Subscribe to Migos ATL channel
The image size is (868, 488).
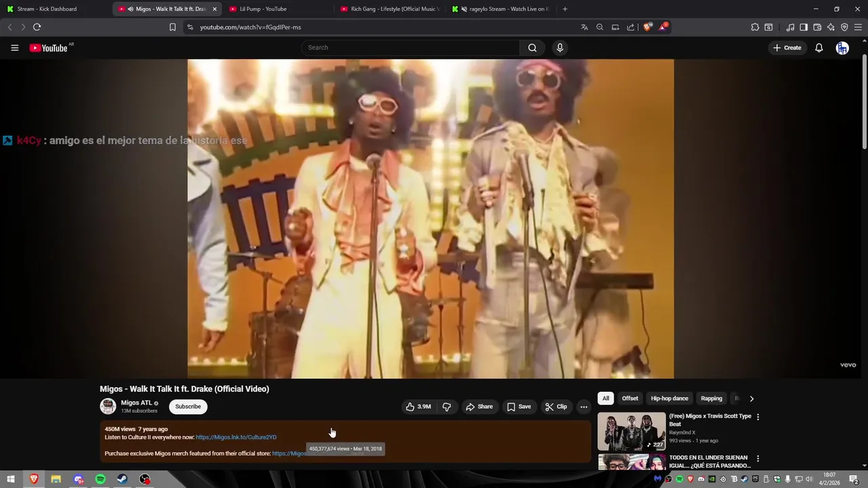coord(188,407)
